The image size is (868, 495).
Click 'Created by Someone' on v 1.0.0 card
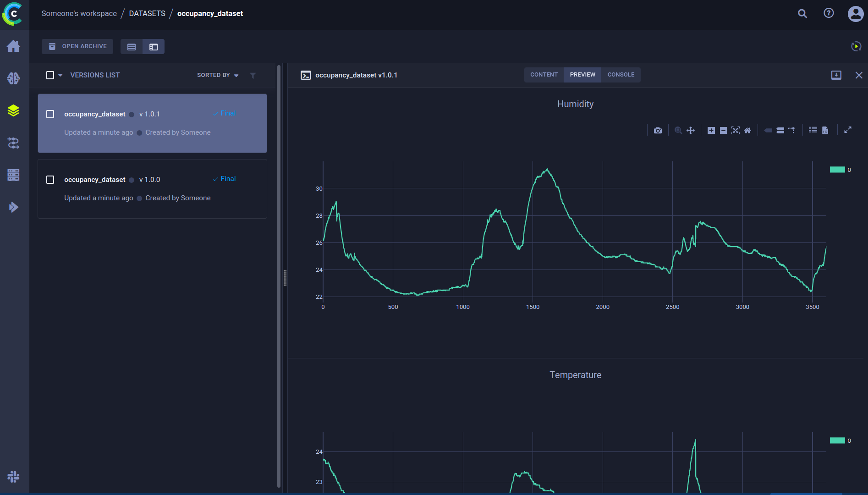coord(178,198)
